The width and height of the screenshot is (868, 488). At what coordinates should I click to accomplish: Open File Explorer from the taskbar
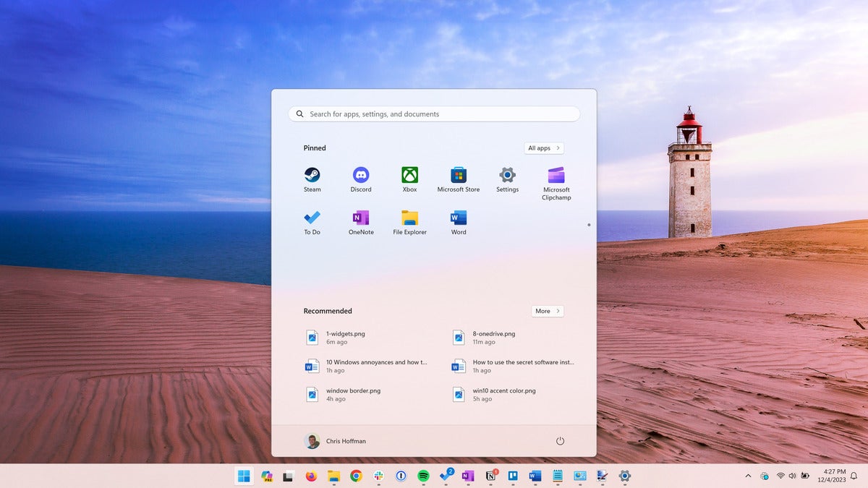333,476
